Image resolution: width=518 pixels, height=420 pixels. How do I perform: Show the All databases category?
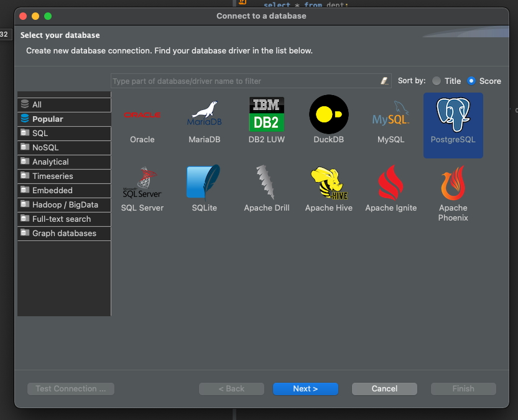pos(65,104)
